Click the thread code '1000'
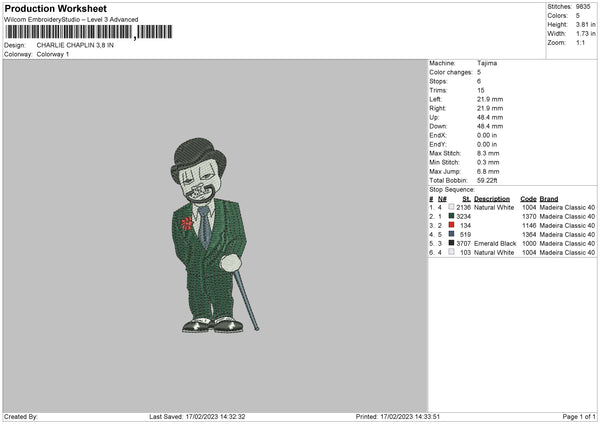This screenshot has height=424, width=600. click(529, 244)
